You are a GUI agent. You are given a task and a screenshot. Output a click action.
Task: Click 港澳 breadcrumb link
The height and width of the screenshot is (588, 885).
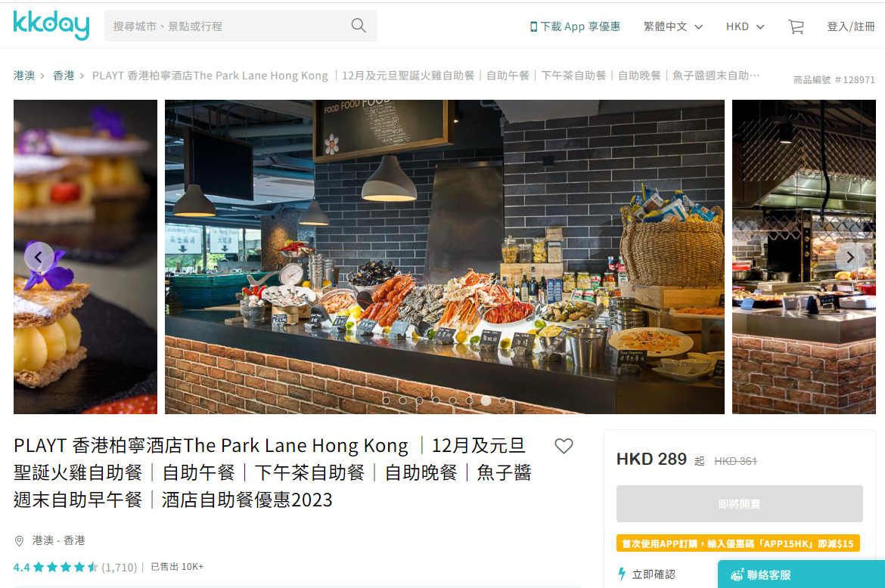coord(24,76)
